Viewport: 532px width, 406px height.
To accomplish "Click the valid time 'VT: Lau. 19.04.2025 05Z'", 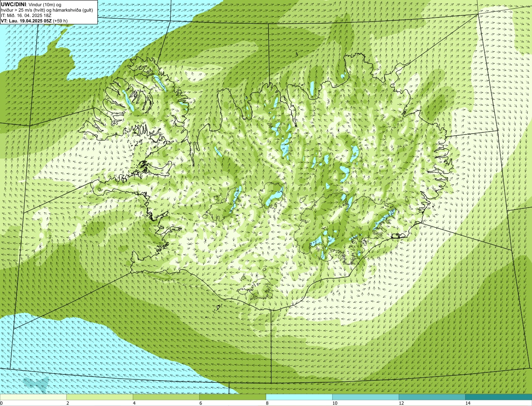I will (x=25, y=21).
